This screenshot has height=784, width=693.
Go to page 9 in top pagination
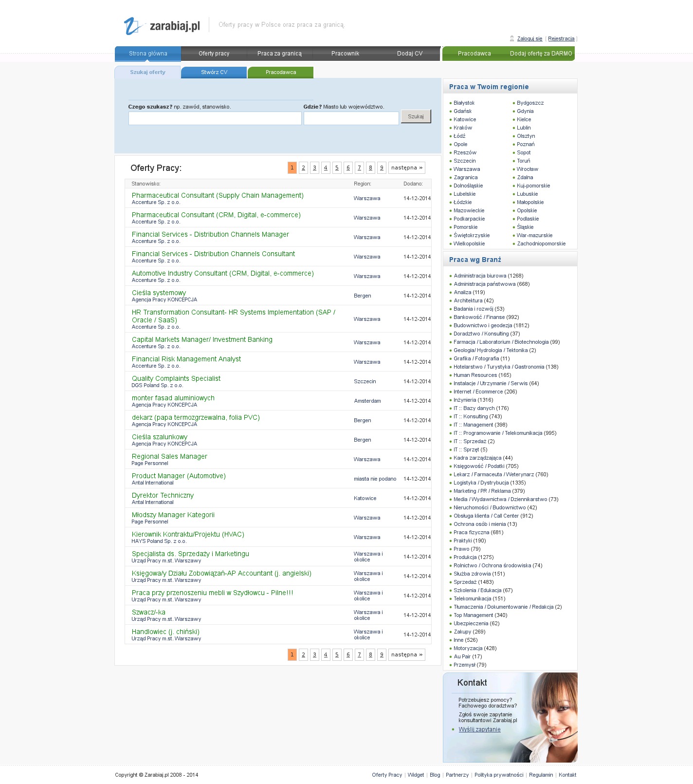[382, 168]
